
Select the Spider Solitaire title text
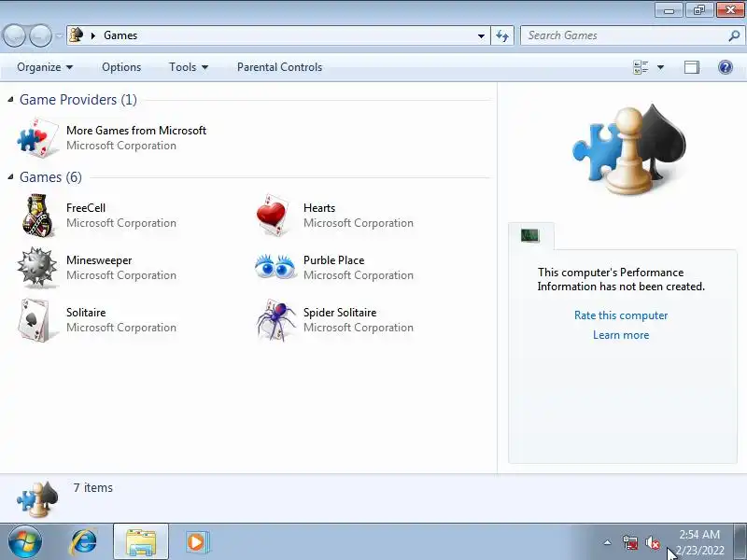click(340, 313)
